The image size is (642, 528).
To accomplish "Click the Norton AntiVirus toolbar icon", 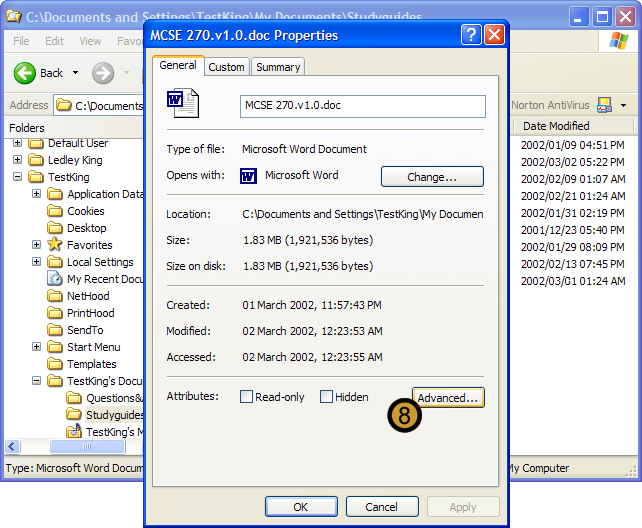I will tap(604, 105).
